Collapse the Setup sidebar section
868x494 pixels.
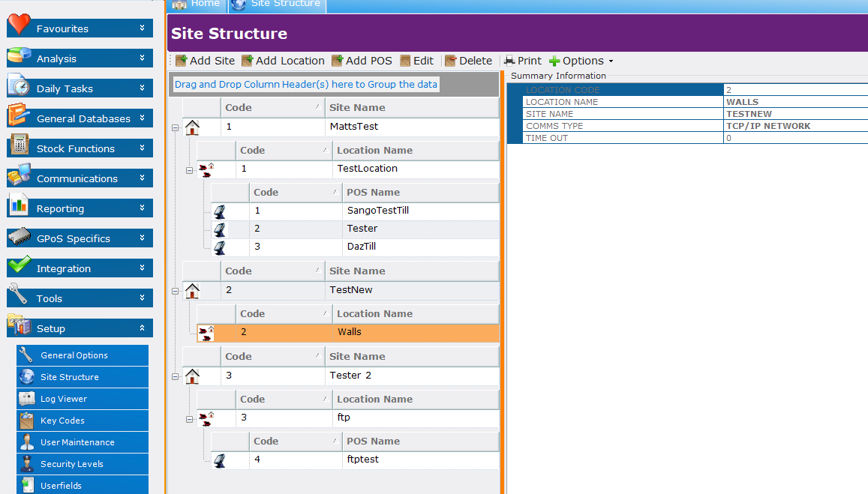(143, 328)
